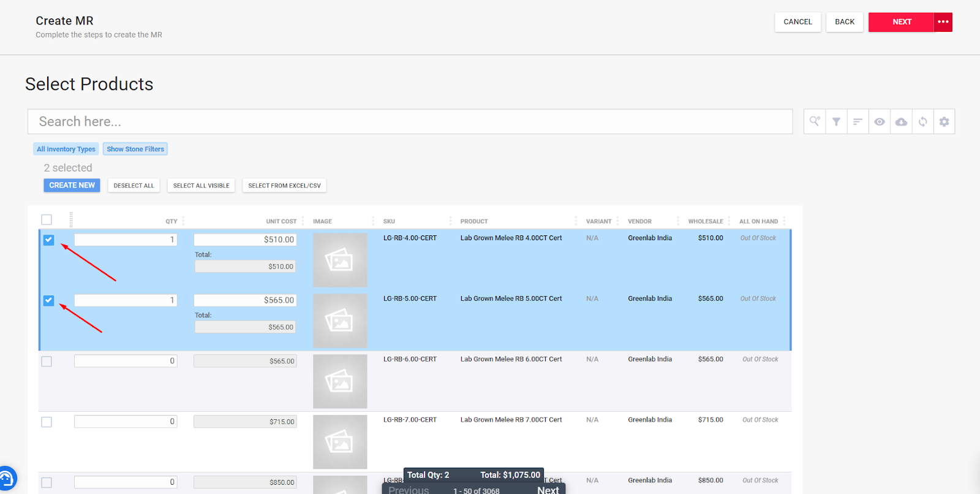Click Out Of Stock in LG-RB-7.00-CERT row
Image resolution: width=980 pixels, height=494 pixels.
click(760, 420)
